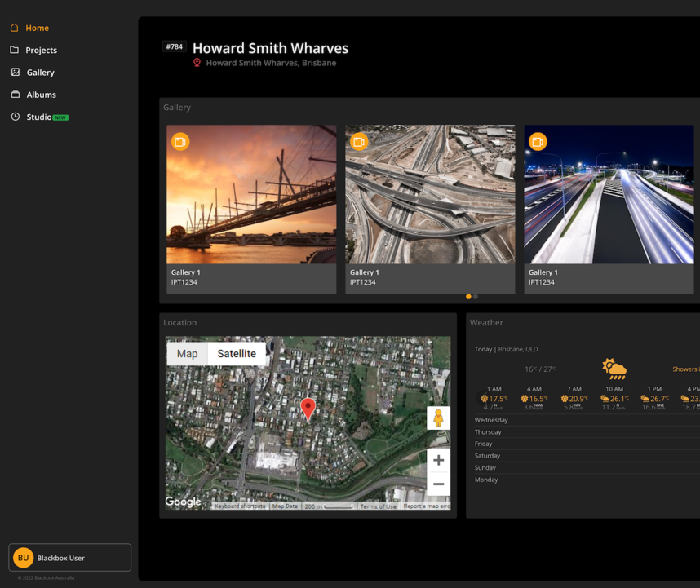Switch the map to Map view
700x588 pixels.
point(187,354)
